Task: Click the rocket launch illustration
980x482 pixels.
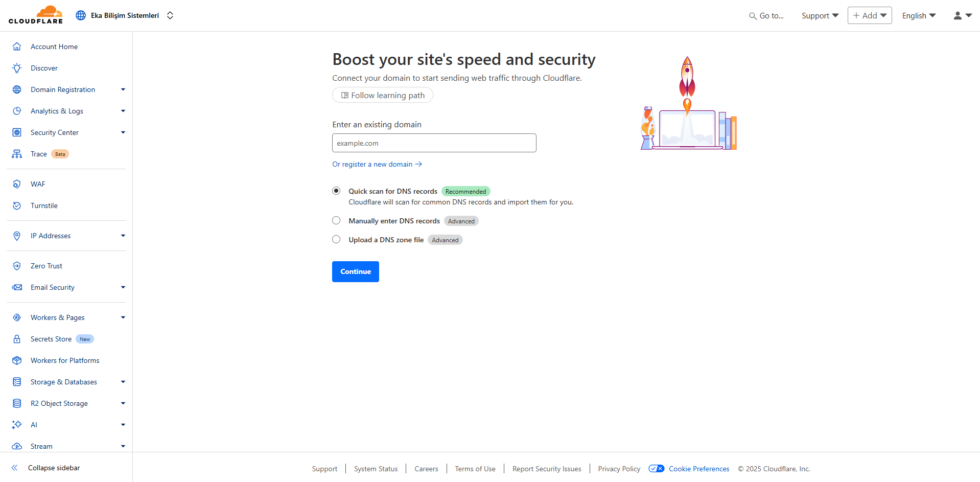Action: tap(688, 103)
